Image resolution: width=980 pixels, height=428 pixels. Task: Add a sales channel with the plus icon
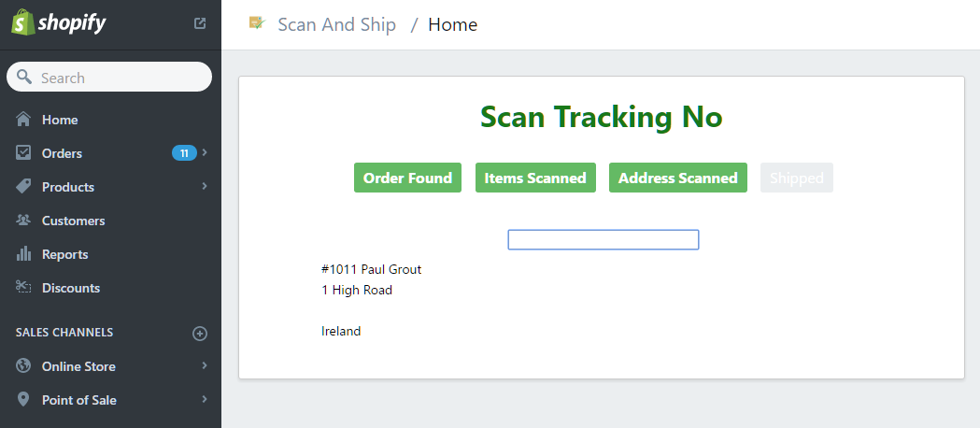pyautogui.click(x=199, y=334)
